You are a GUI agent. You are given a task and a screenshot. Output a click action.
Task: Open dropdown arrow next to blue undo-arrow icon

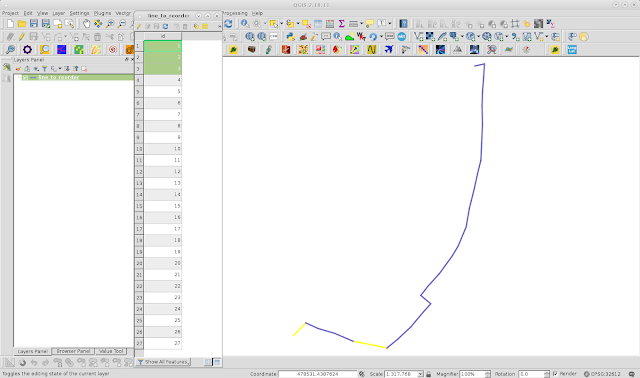coord(381,37)
